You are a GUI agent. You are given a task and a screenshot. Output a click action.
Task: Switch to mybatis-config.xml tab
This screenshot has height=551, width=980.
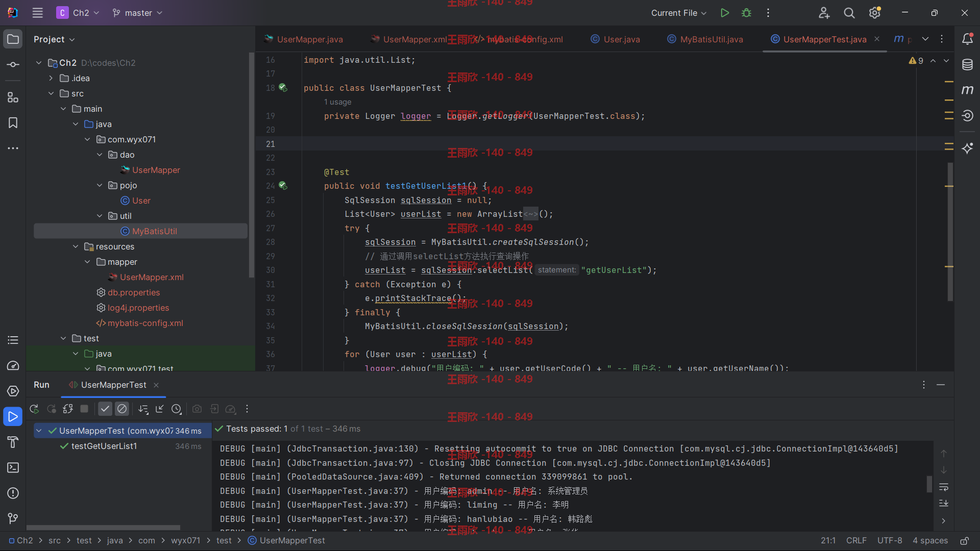(x=520, y=39)
